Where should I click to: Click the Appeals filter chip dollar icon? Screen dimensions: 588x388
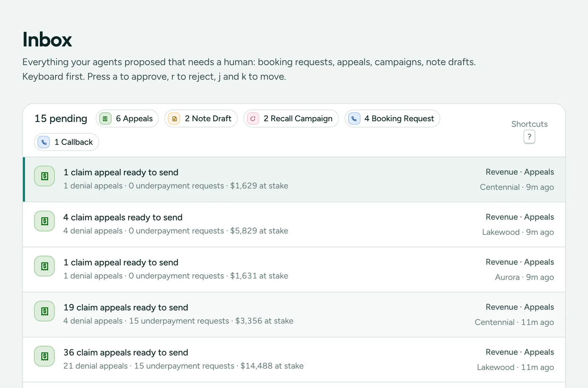(105, 119)
